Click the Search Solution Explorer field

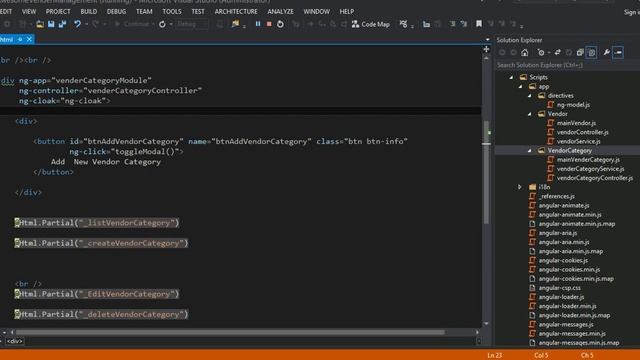click(x=567, y=65)
